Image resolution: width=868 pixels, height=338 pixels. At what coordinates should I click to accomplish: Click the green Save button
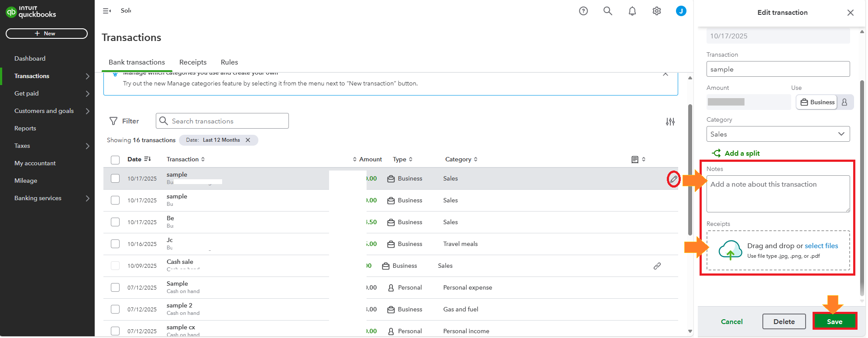834,321
